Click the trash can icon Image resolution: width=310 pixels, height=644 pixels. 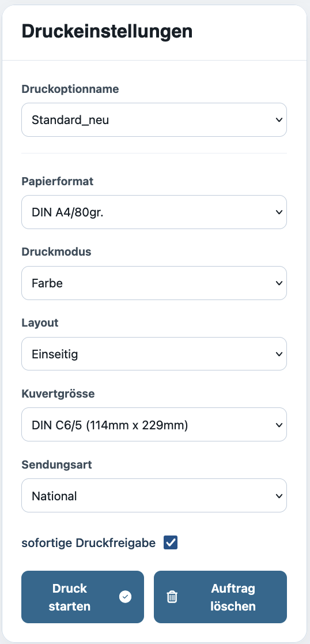tap(172, 597)
